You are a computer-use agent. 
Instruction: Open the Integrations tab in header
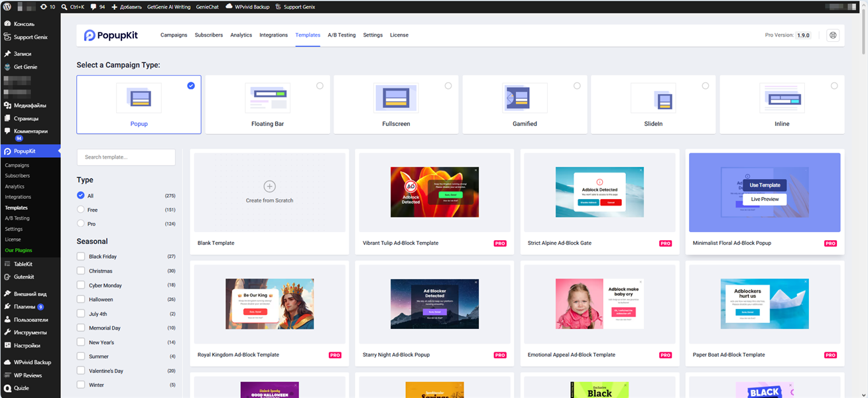pyautogui.click(x=274, y=35)
